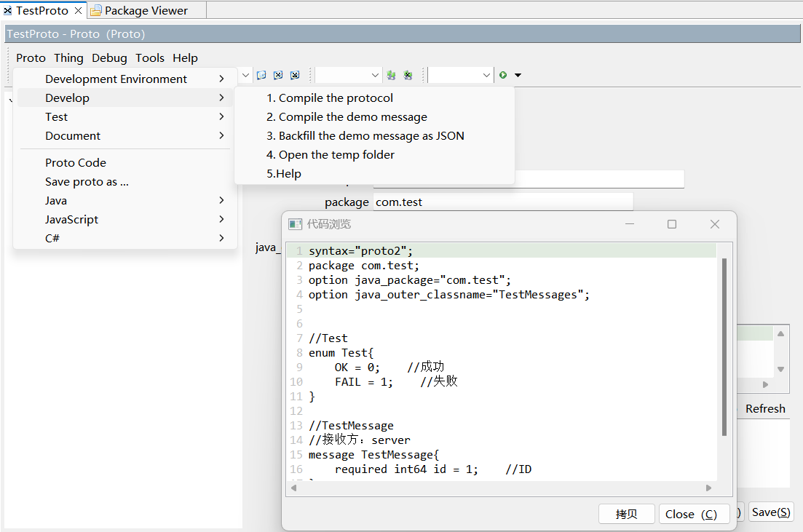
Task: Expand the Test submenu
Action: pos(125,116)
